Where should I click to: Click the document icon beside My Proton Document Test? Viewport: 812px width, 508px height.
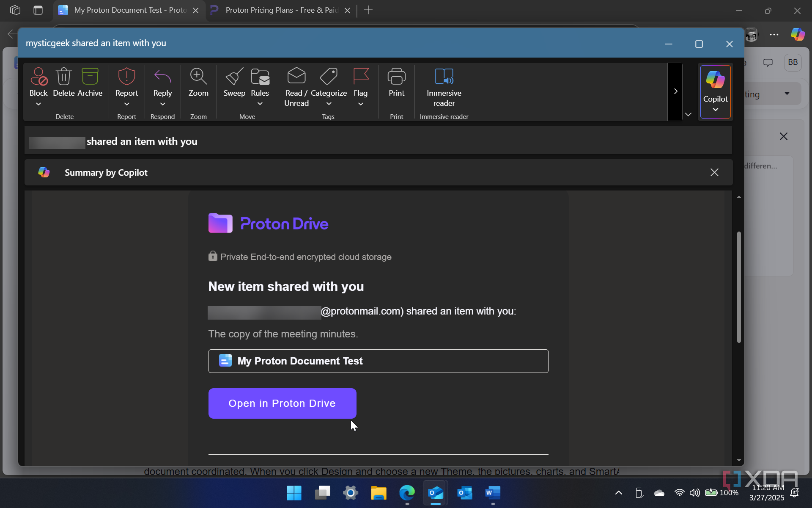(225, 361)
